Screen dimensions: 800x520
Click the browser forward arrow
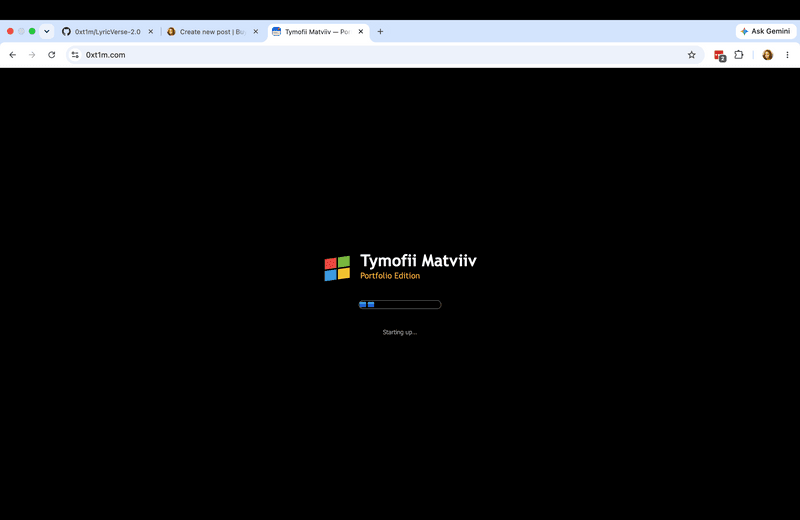pyautogui.click(x=32, y=55)
